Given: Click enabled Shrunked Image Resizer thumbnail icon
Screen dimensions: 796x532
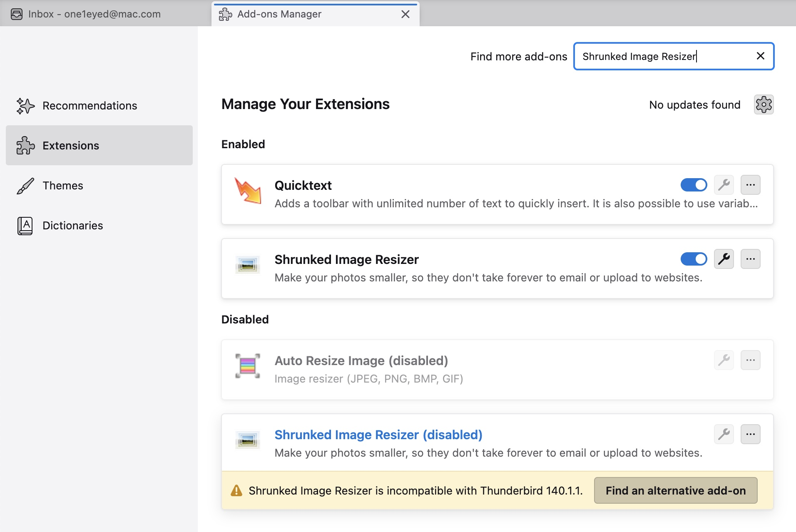Looking at the screenshot, I should point(248,265).
